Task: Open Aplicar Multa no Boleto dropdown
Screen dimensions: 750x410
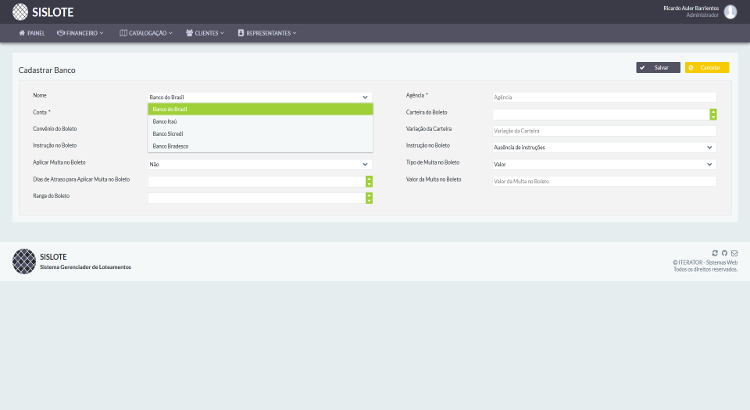Action: [x=260, y=164]
